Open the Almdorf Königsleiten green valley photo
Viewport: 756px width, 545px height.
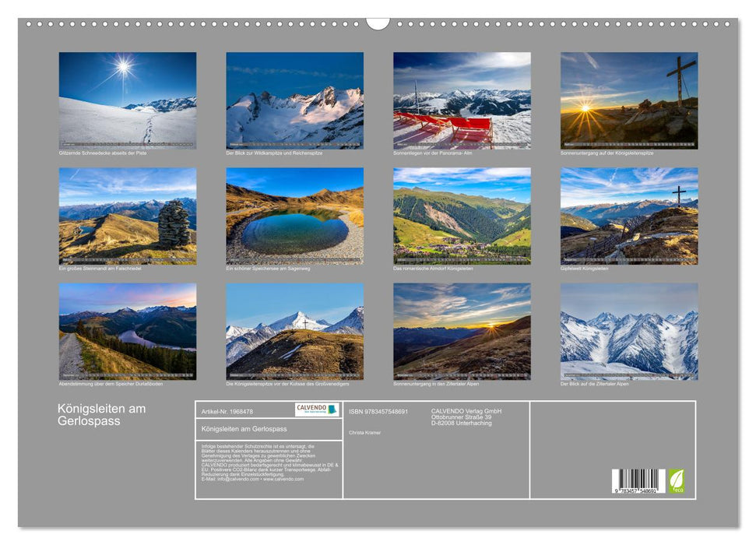462,216
